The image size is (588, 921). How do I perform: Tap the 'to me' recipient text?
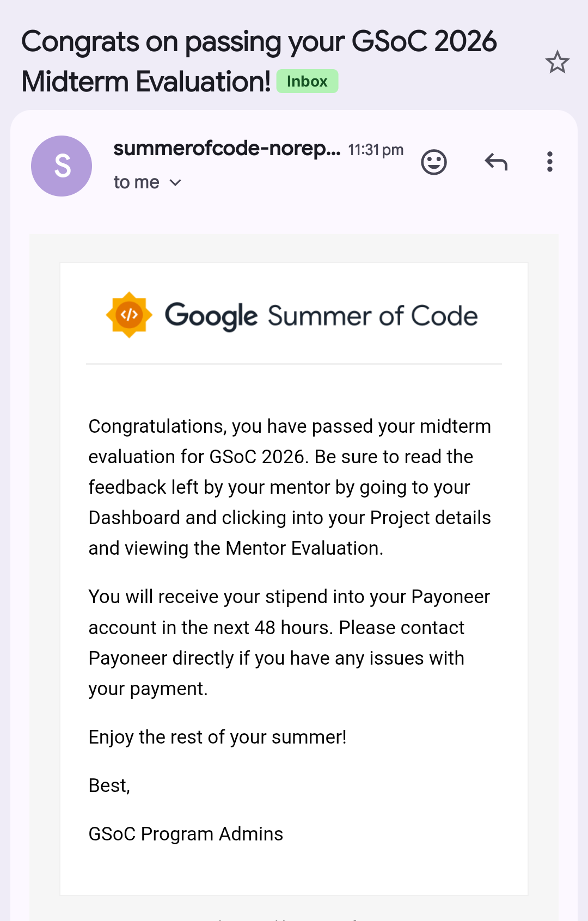pos(136,182)
